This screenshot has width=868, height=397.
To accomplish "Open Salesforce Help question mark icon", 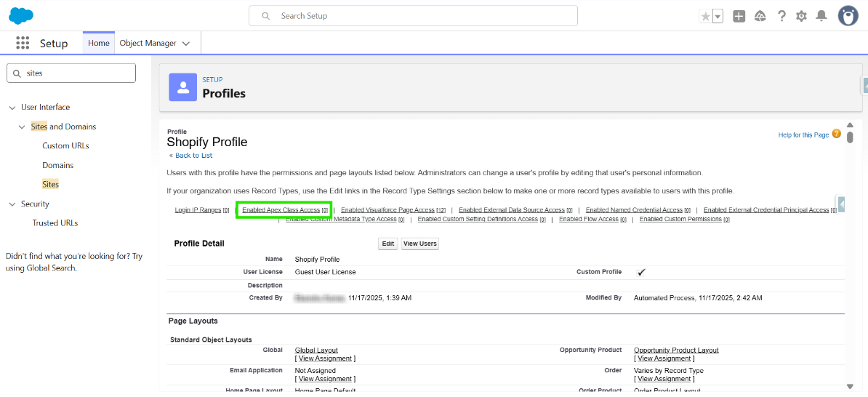I will 781,16.
